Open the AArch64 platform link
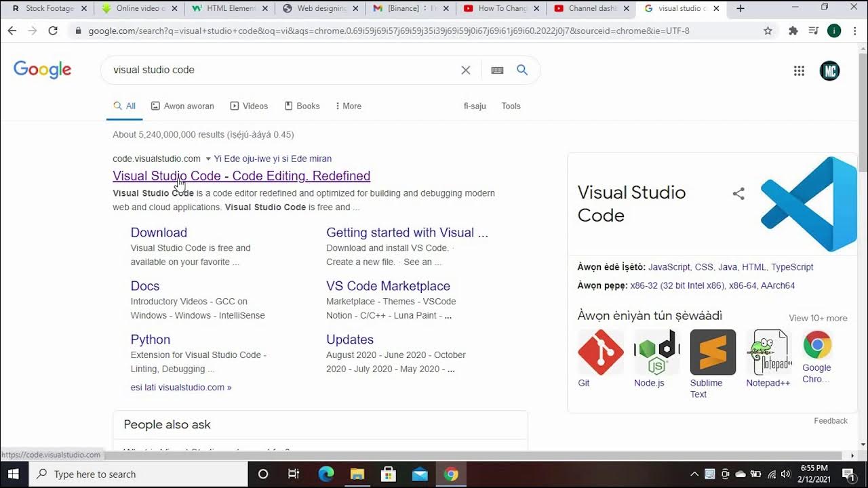The height and width of the screenshot is (488, 868). tap(778, 285)
